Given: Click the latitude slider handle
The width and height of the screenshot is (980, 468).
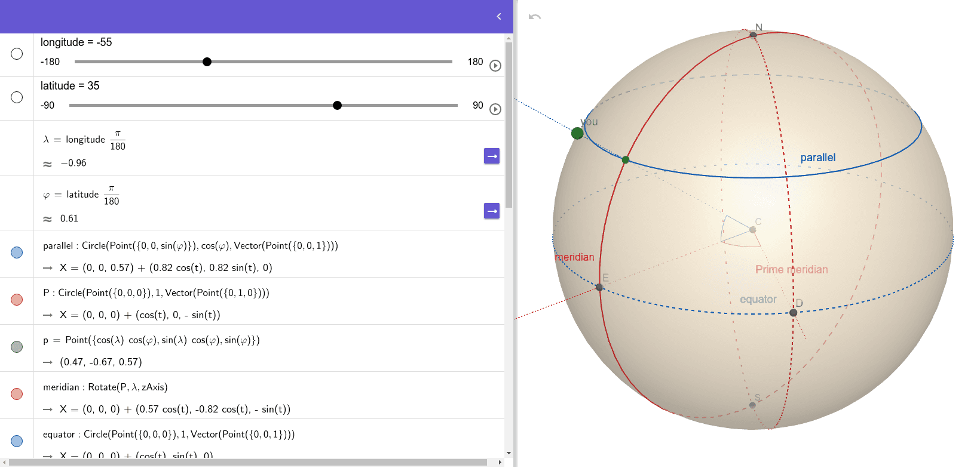Looking at the screenshot, I should click(337, 106).
